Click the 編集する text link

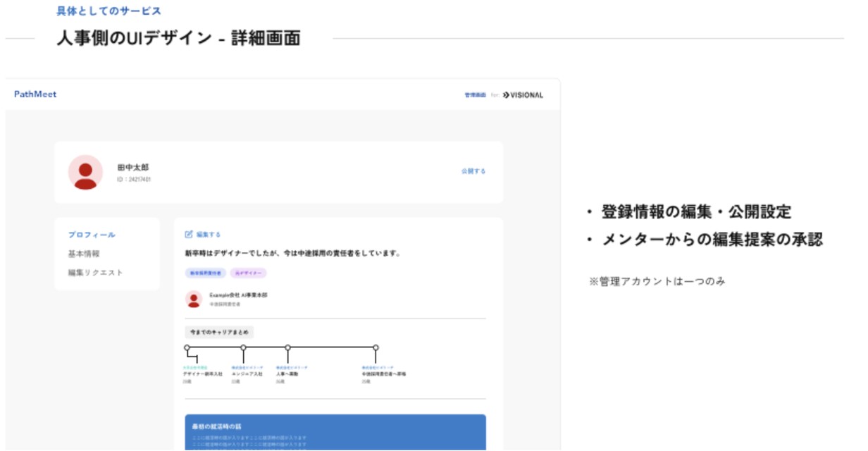pos(209,235)
